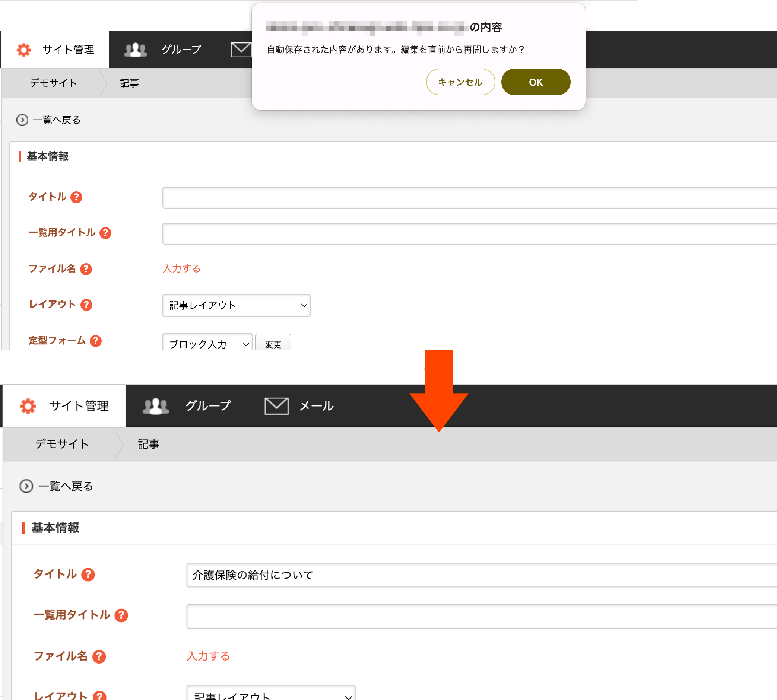The width and height of the screenshot is (777, 700).
Task: Click help icon next to upper ファイル名 label
Action: click(86, 269)
